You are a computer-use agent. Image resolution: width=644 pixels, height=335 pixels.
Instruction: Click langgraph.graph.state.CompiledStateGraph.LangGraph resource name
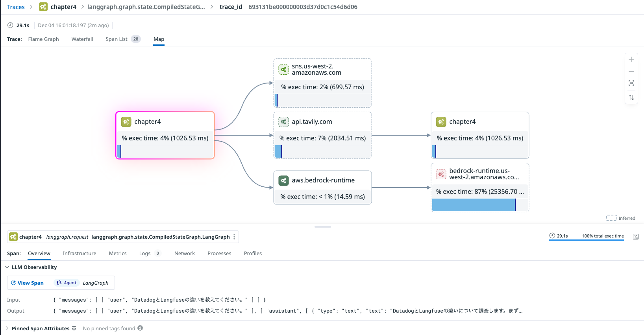[x=161, y=237]
